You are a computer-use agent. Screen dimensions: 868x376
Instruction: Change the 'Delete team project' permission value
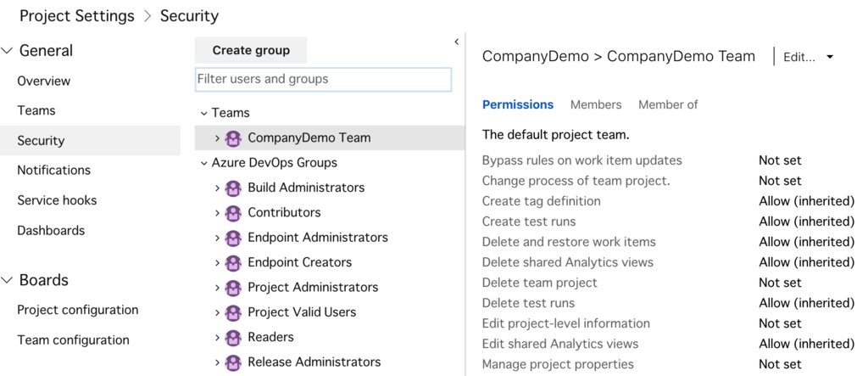tap(780, 283)
